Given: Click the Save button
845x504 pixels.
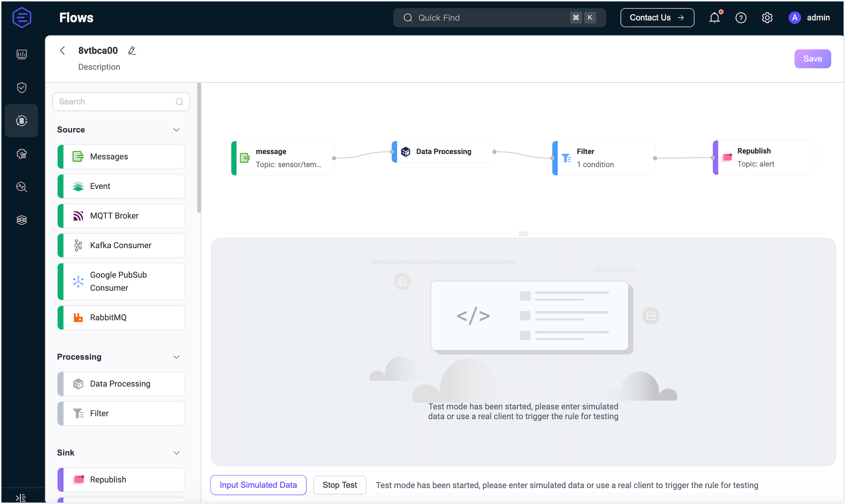Looking at the screenshot, I should (x=812, y=59).
